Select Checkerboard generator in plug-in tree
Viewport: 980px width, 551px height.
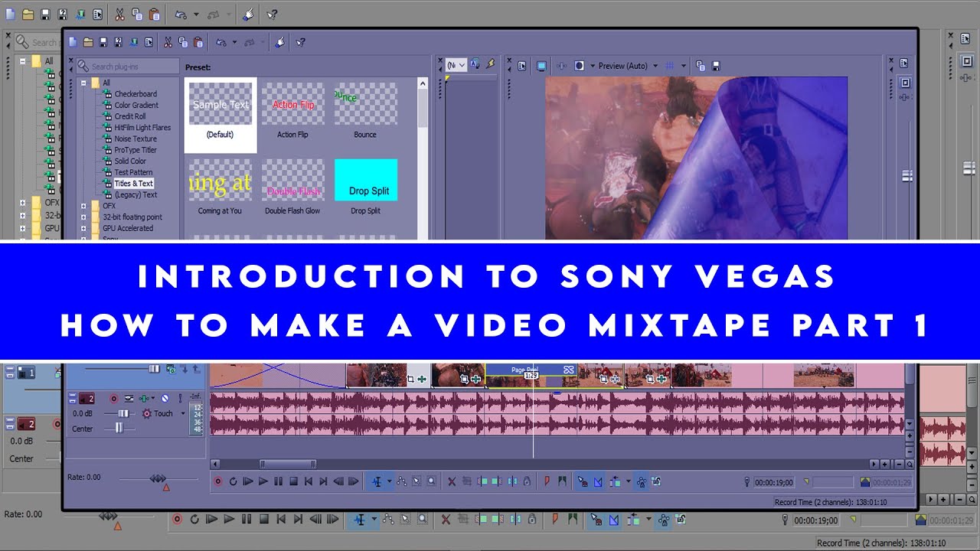click(136, 94)
